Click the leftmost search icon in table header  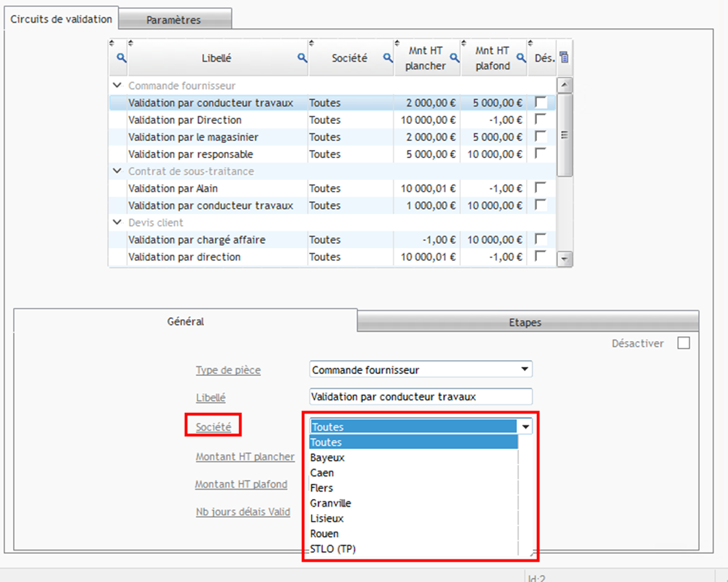(121, 58)
